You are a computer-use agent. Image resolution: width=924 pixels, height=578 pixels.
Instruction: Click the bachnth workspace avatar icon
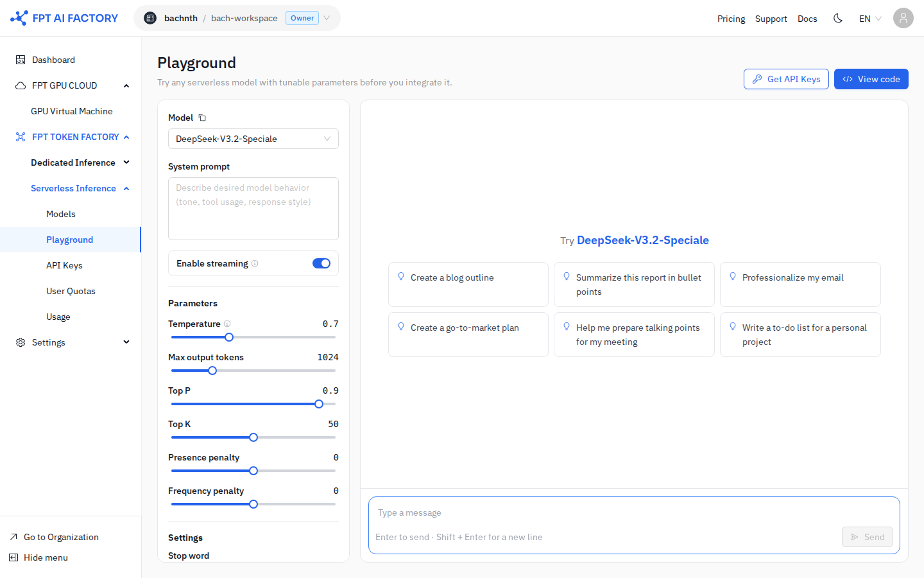click(x=150, y=18)
